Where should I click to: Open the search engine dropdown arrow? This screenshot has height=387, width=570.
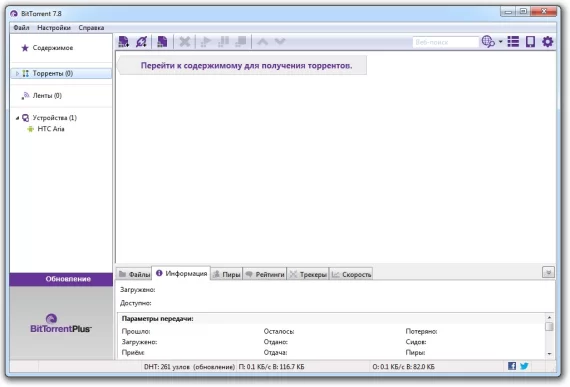click(x=501, y=42)
